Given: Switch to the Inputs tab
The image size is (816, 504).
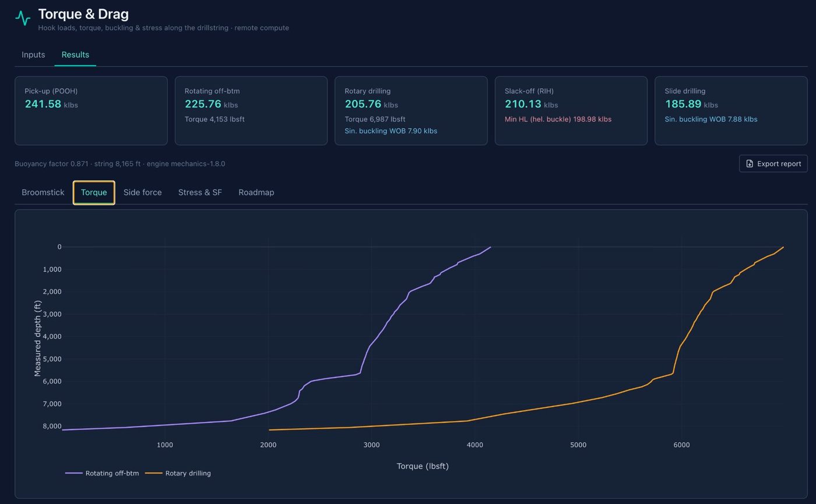Looking at the screenshot, I should [x=33, y=55].
